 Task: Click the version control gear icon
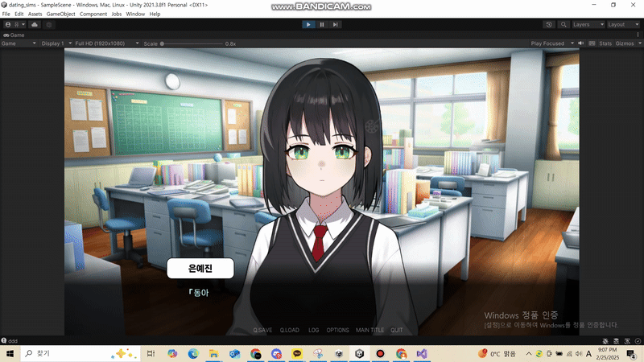pyautogui.click(x=49, y=25)
